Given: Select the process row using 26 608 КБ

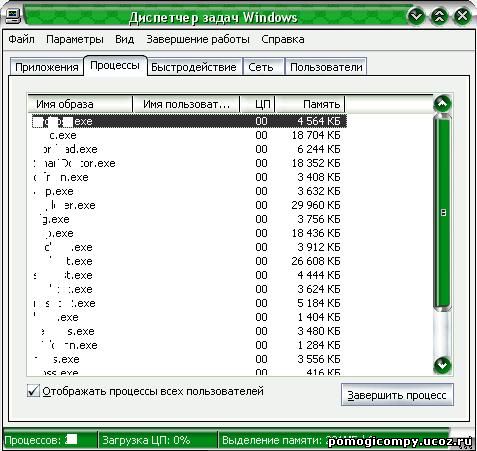Looking at the screenshot, I should click(189, 261).
